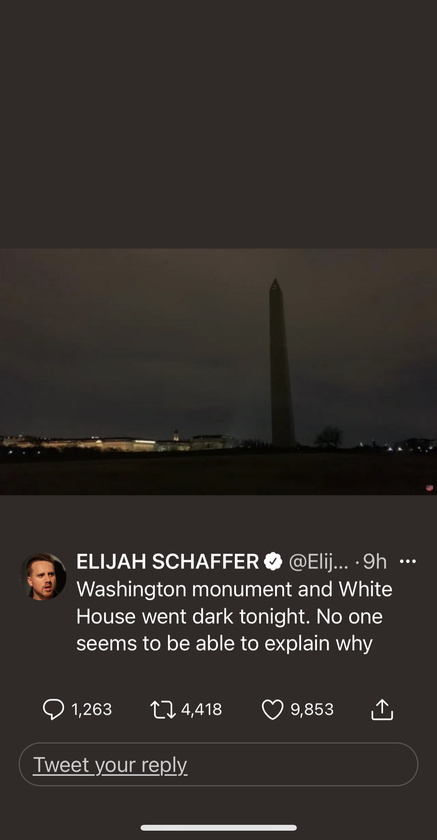Tap the home indicator bar
This screenshot has width=437, height=840.
pyautogui.click(x=218, y=828)
